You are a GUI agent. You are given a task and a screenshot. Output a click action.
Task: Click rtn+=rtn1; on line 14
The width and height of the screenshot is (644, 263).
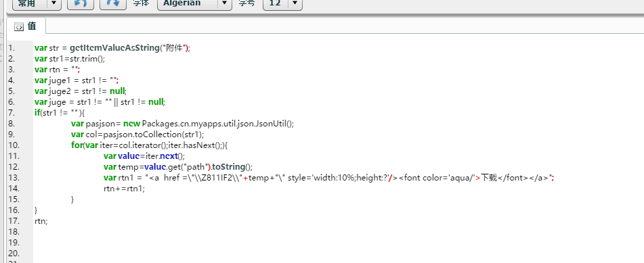124,189
